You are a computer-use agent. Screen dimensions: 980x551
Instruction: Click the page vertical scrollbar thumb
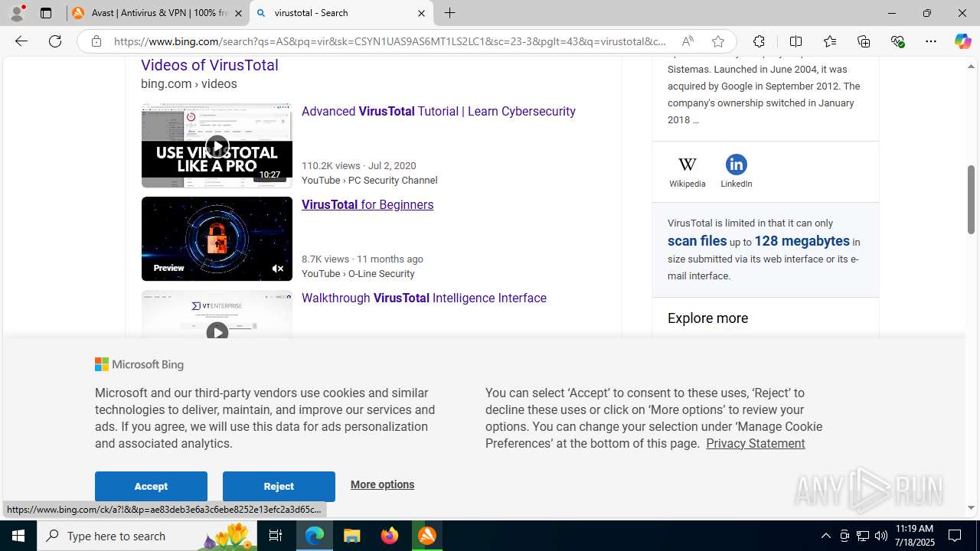click(x=971, y=199)
